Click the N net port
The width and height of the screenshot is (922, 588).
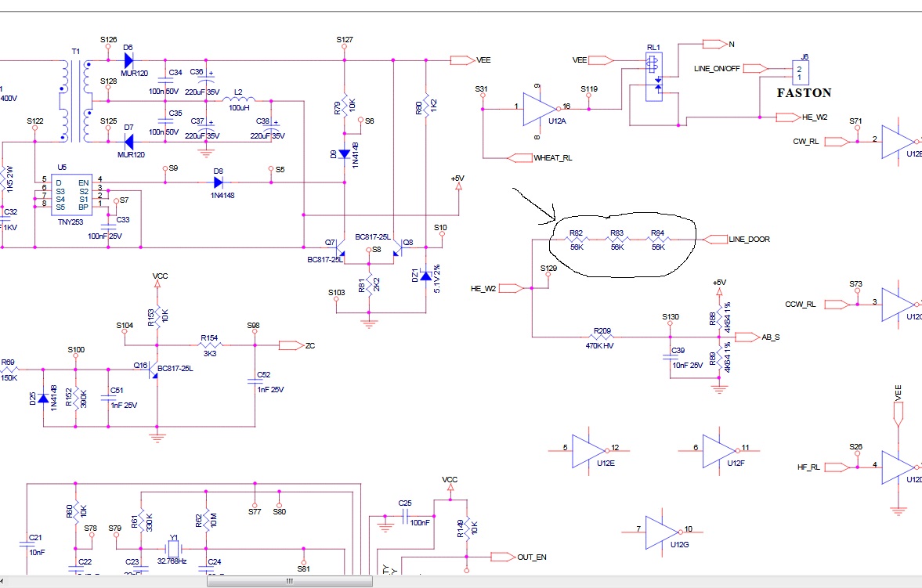[715, 44]
